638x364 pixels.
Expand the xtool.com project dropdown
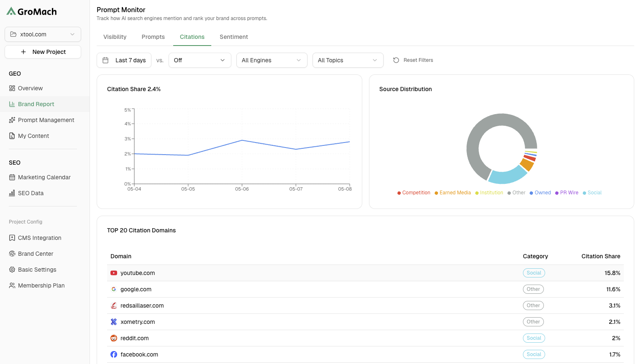click(x=43, y=34)
